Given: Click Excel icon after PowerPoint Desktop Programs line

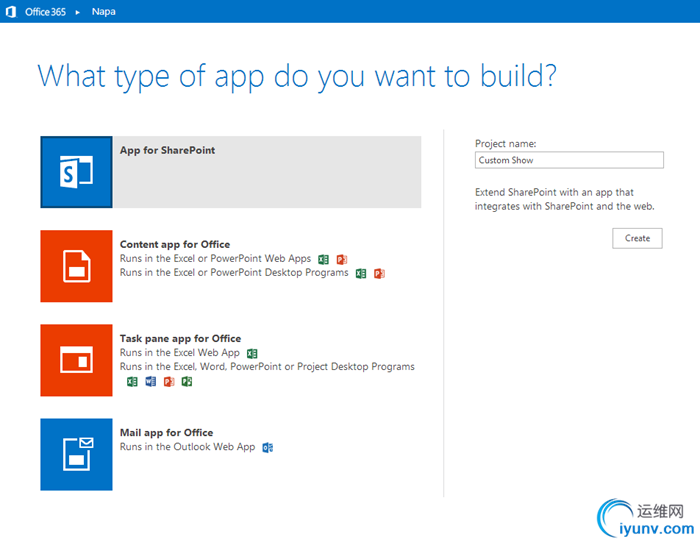Looking at the screenshot, I should pyautogui.click(x=361, y=274).
